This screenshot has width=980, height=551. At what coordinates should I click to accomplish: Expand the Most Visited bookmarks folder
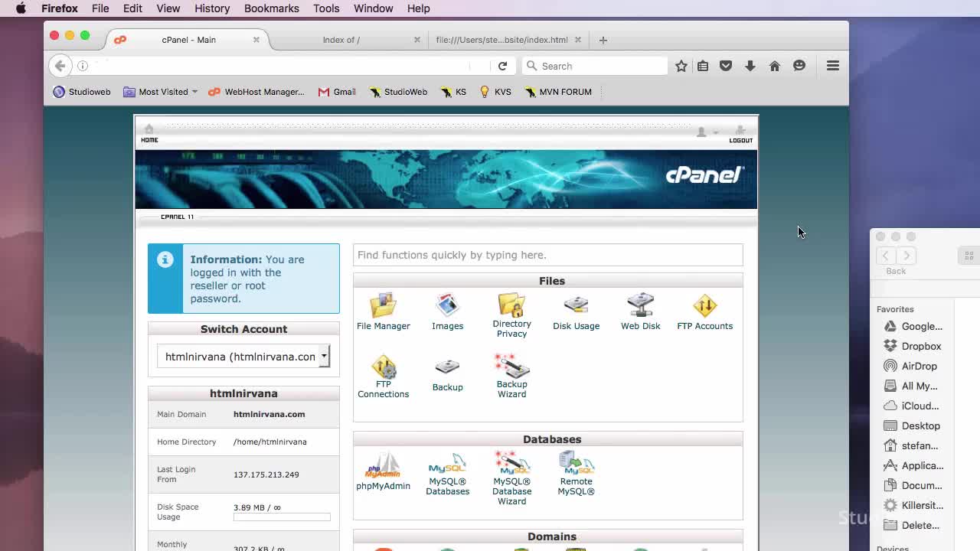pos(161,92)
